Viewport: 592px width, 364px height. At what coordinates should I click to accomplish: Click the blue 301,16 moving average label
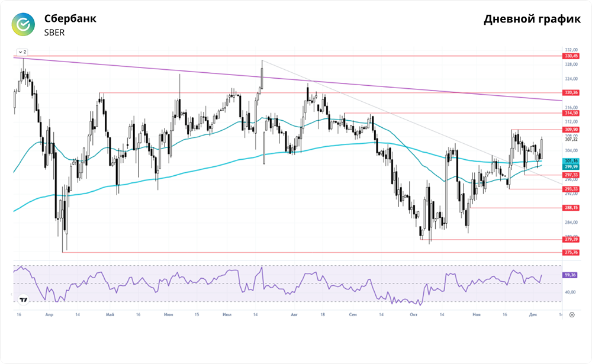(x=571, y=161)
